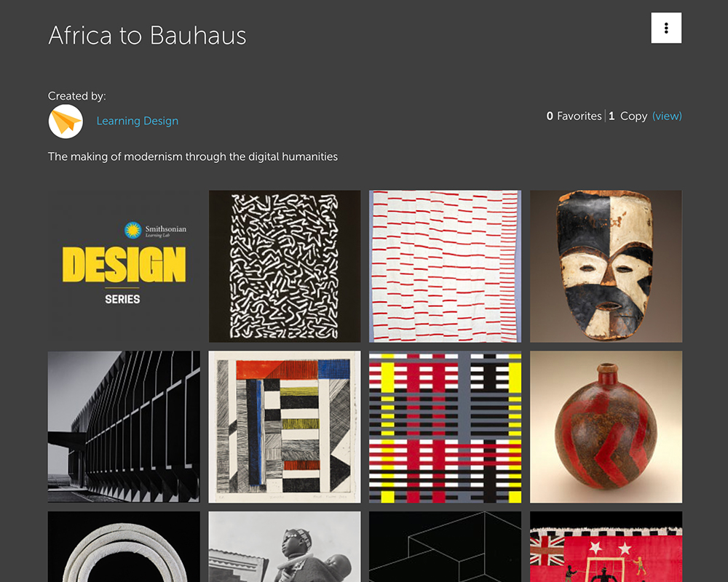Select the mother and child sculpture photo

tap(285, 547)
